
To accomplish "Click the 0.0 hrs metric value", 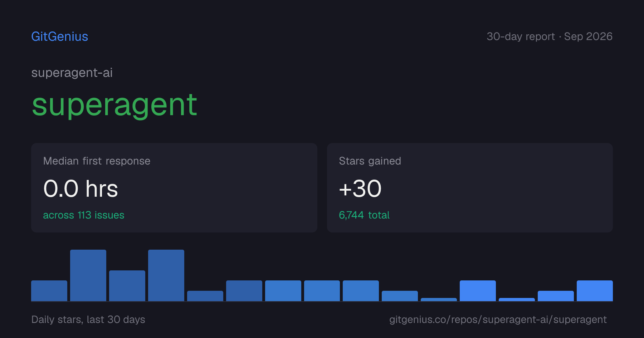I will (x=80, y=188).
